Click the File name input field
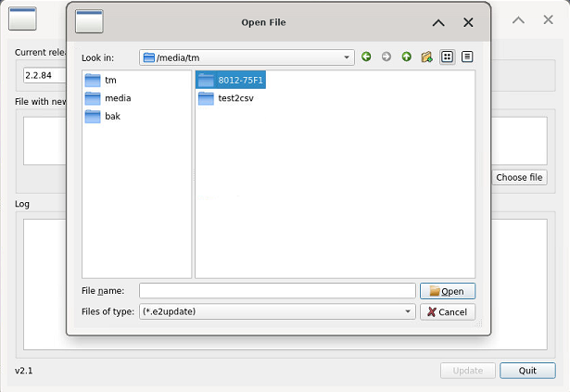This screenshot has height=392, width=570. (x=277, y=291)
